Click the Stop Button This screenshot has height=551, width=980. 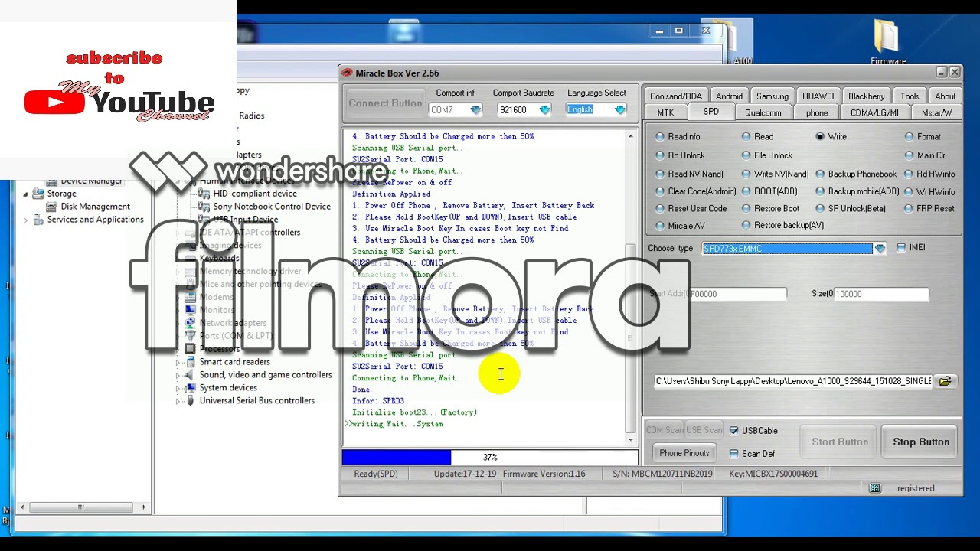point(921,442)
